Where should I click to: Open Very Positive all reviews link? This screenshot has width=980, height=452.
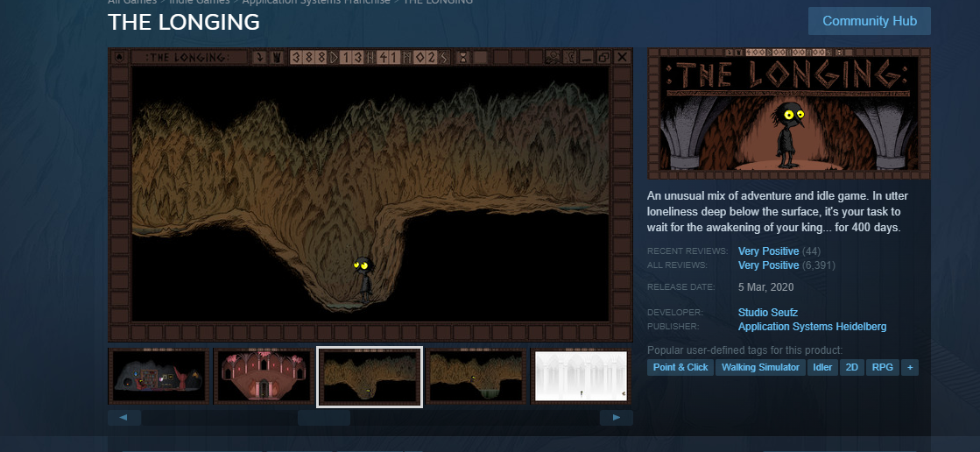click(768, 265)
